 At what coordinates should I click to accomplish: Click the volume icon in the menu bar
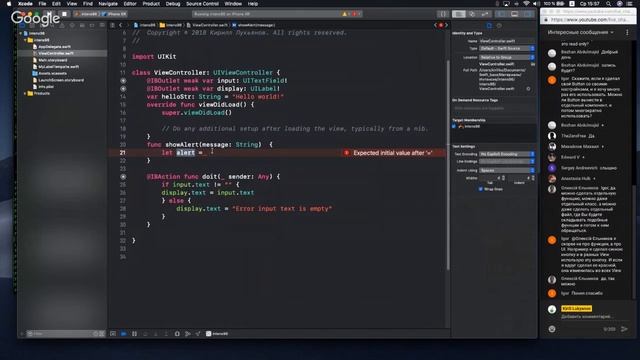[536, 4]
